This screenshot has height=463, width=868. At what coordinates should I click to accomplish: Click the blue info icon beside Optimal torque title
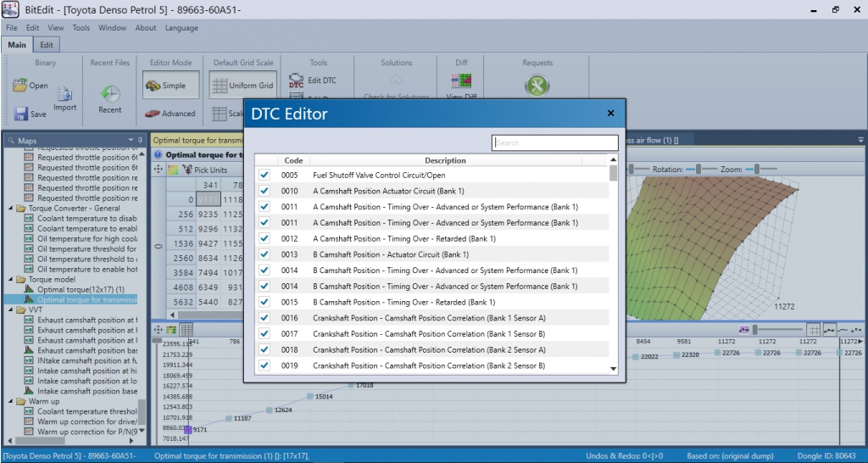point(158,155)
